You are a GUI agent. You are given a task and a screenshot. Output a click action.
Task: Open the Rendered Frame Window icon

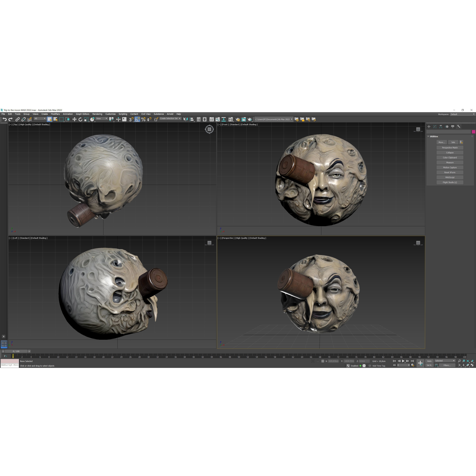click(x=243, y=119)
